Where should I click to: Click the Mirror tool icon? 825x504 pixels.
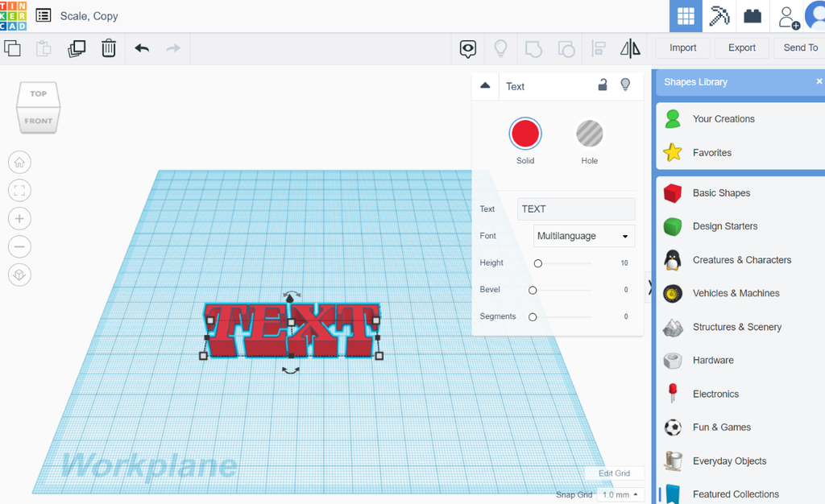(630, 48)
